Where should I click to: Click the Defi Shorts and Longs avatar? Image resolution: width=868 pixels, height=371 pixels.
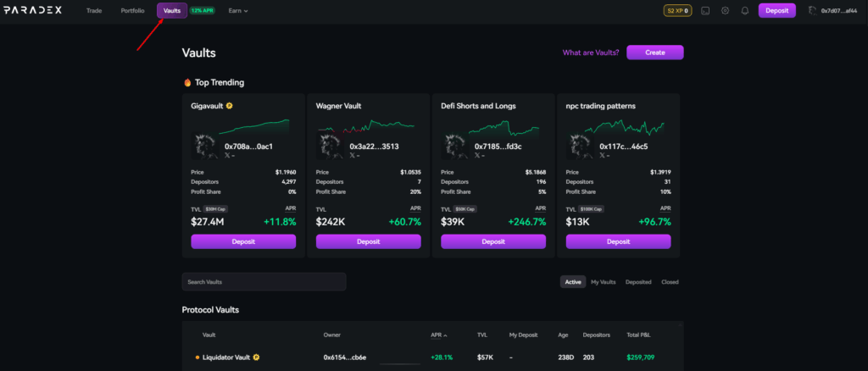click(455, 146)
